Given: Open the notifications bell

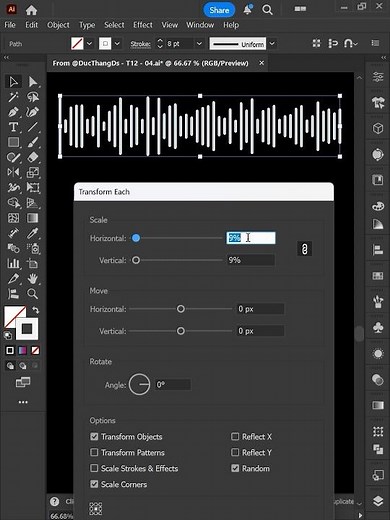Looking at the screenshot, I should tap(248, 10).
